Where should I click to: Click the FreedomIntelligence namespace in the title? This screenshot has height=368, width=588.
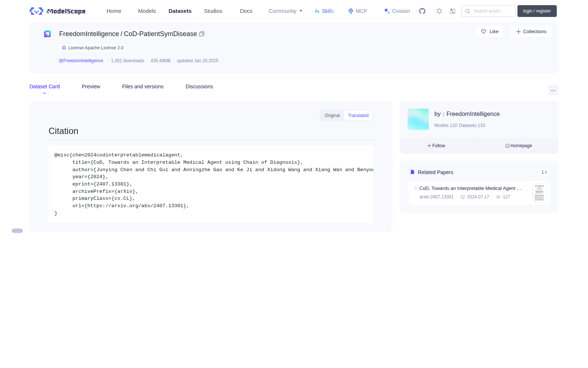[89, 34]
